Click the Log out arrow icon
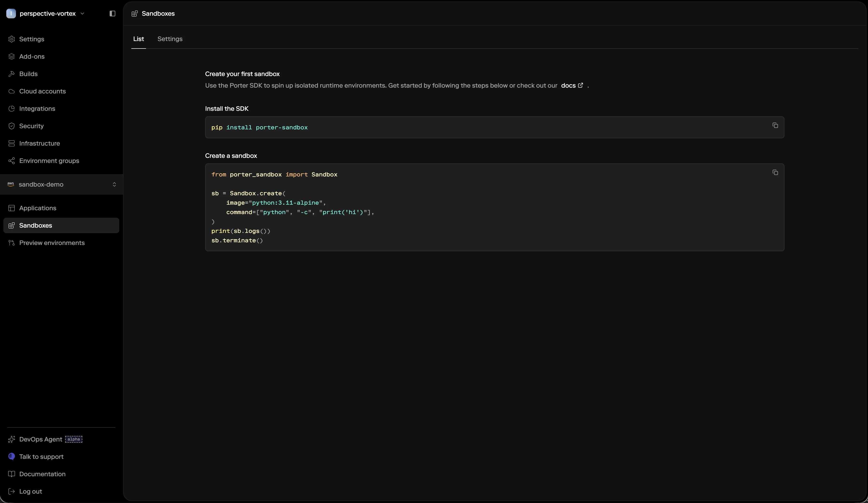The image size is (868, 503). pyautogui.click(x=11, y=491)
